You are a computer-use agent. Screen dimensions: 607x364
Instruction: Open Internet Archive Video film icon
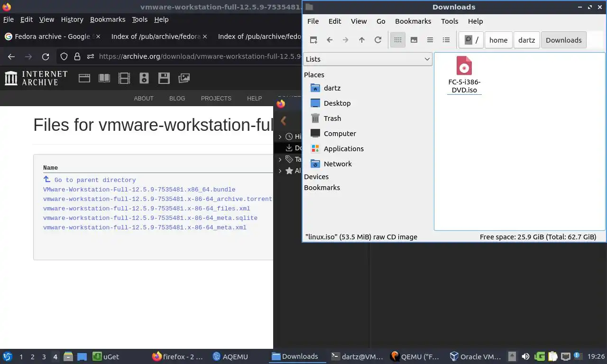pos(124,78)
